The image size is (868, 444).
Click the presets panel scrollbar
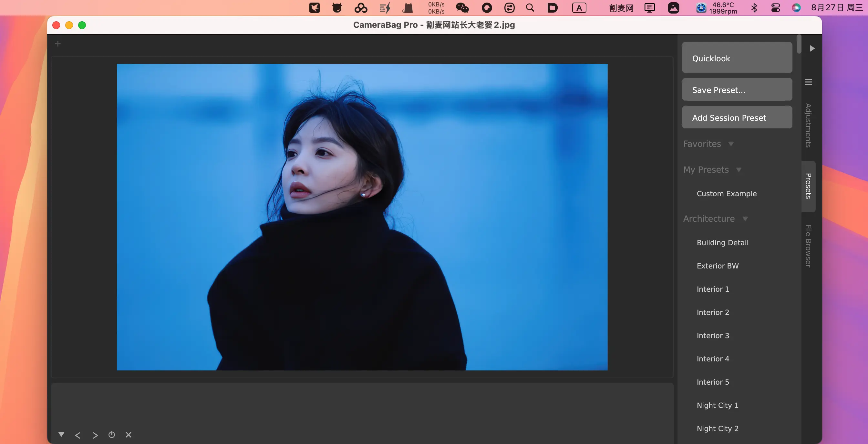pos(799,45)
